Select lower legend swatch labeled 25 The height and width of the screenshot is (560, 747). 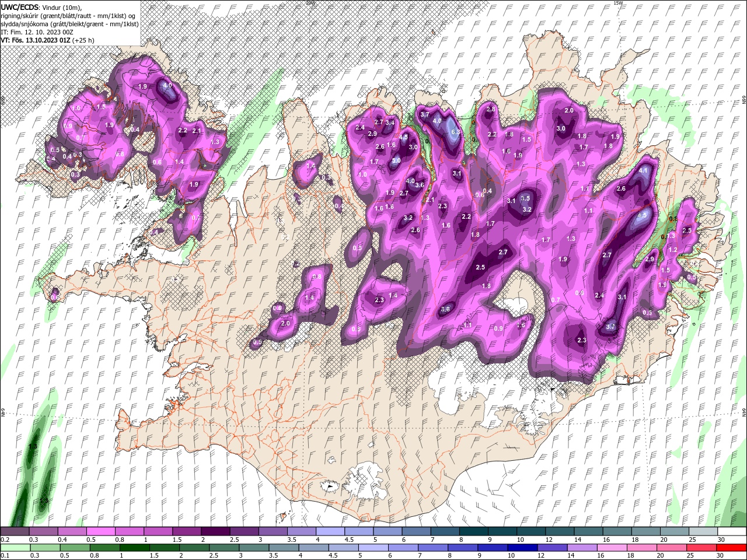(x=701, y=548)
